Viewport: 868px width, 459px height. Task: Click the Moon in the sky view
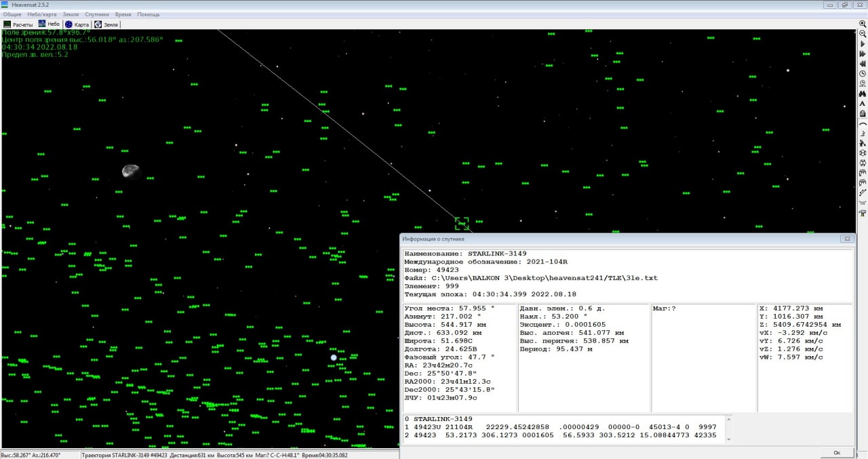pos(131,172)
